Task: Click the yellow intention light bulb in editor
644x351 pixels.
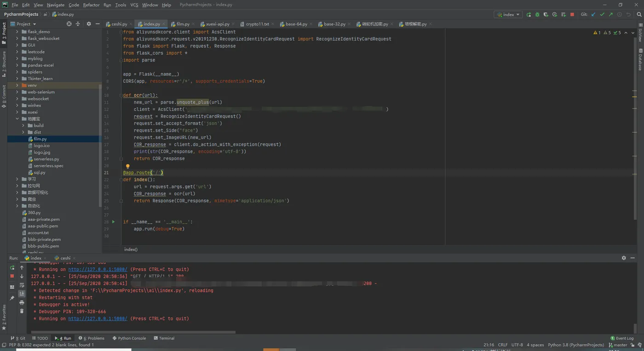Action: click(128, 166)
